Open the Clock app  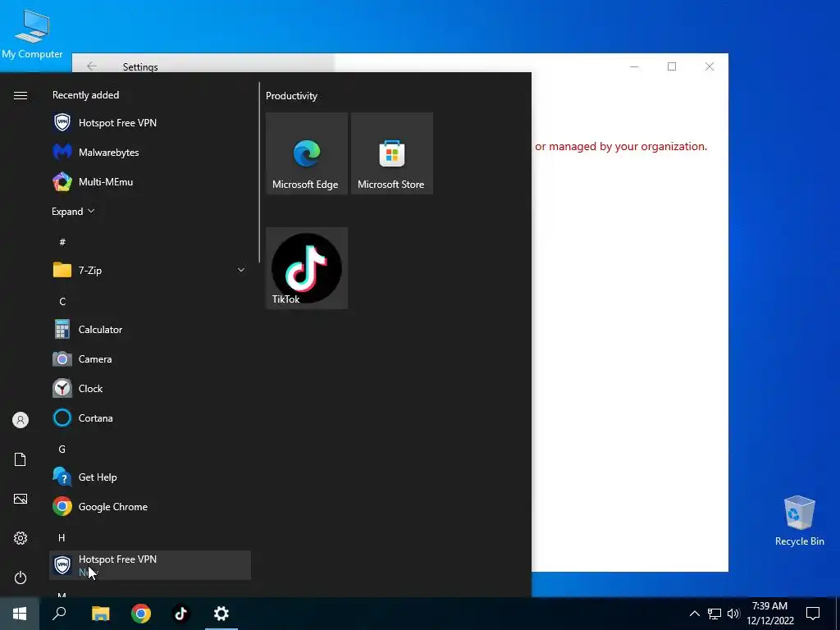click(x=150, y=388)
